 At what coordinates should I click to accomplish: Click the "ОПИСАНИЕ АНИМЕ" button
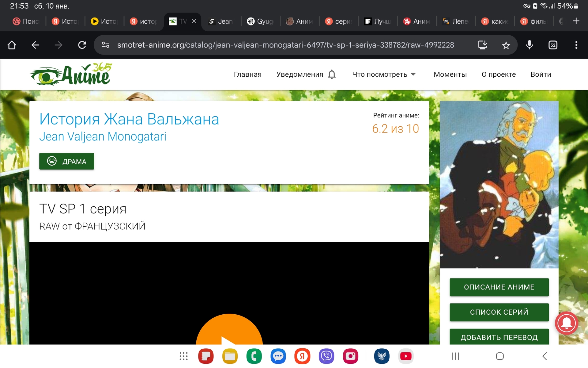click(x=499, y=287)
